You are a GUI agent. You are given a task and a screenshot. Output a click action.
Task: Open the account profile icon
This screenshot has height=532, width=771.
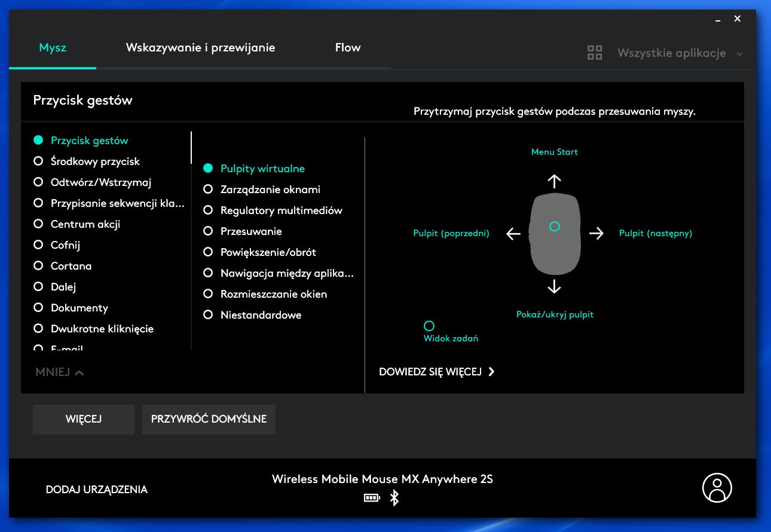pos(717,488)
